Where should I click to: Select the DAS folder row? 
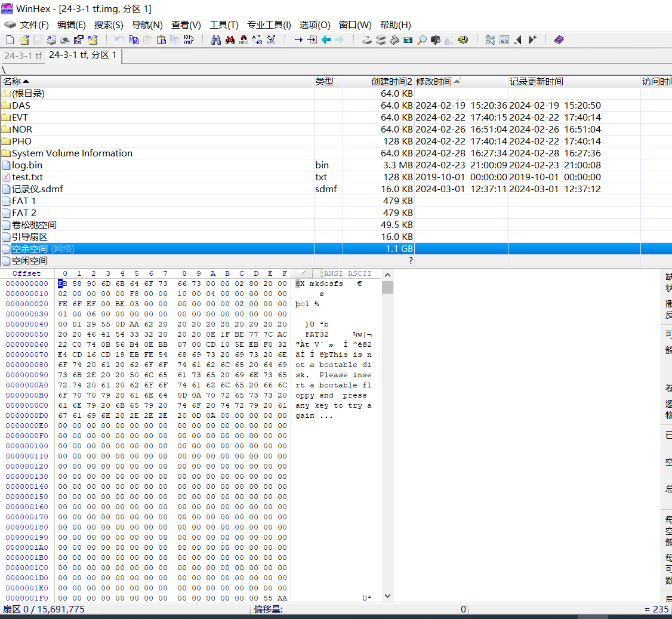[x=336, y=106]
